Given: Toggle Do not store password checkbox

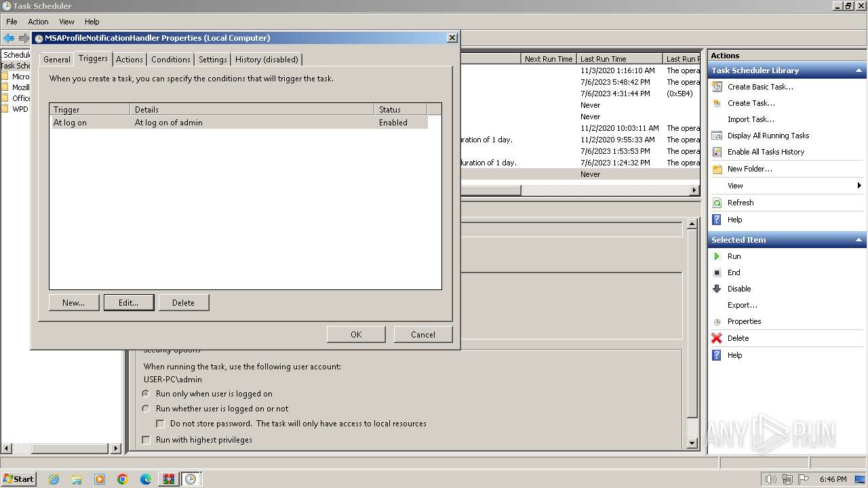Looking at the screenshot, I should tap(161, 424).
